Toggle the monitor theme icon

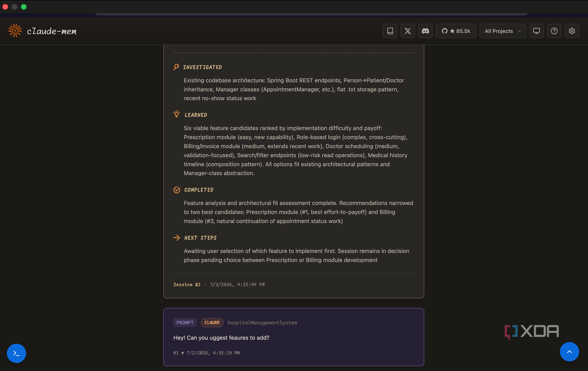point(537,31)
